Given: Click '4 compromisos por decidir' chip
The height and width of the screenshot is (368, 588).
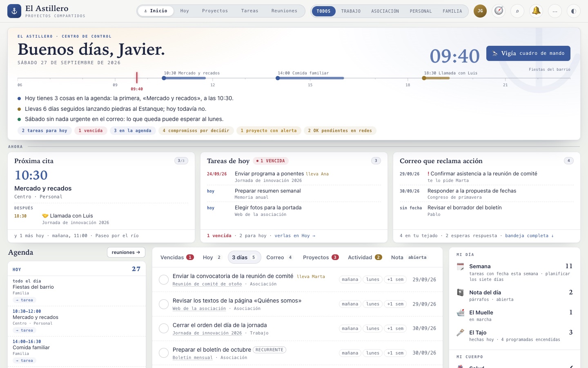Looking at the screenshot, I should tap(196, 131).
